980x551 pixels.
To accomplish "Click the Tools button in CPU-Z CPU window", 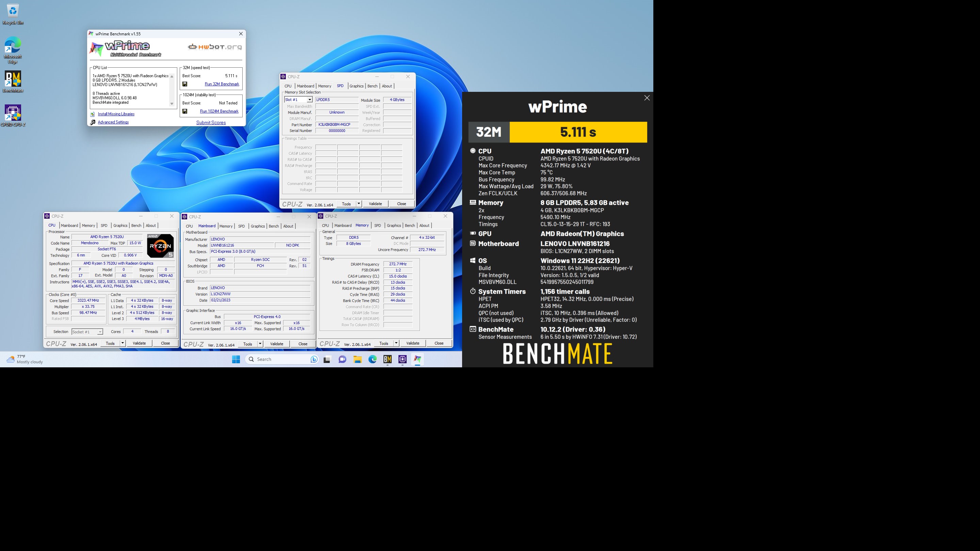I will [x=110, y=344].
